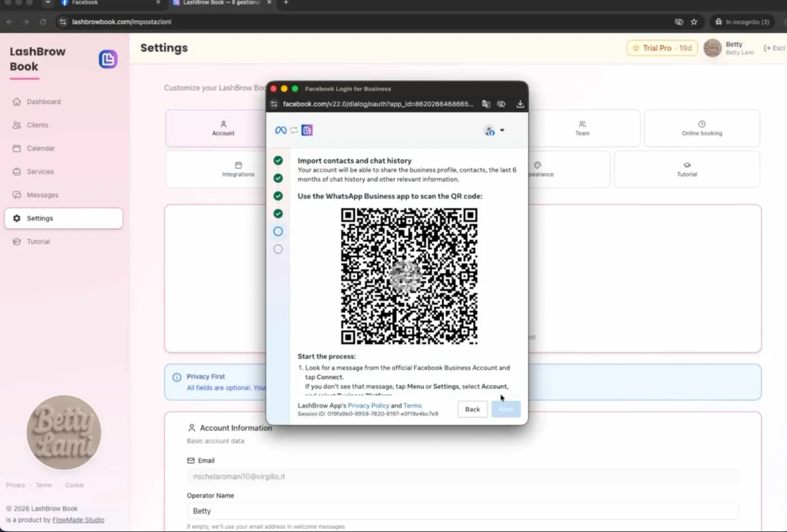The image size is (787, 532).
Task: Open the Privacy link in sidebar footer
Action: tap(16, 485)
